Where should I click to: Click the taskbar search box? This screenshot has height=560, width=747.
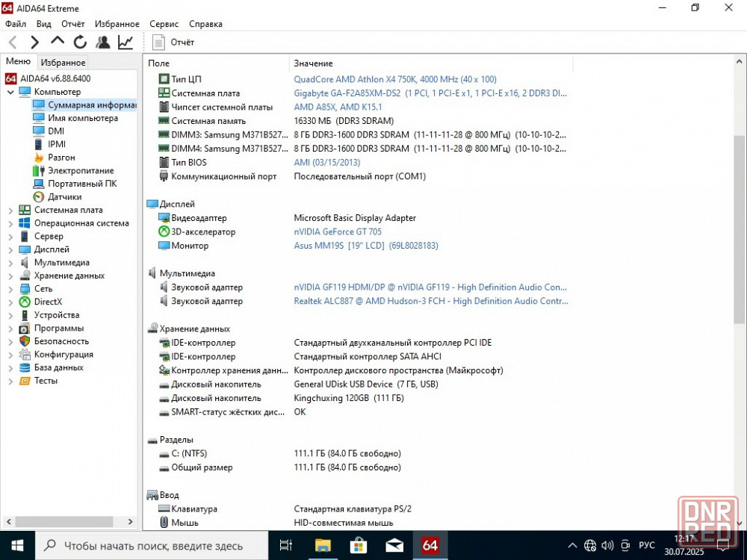point(152,546)
